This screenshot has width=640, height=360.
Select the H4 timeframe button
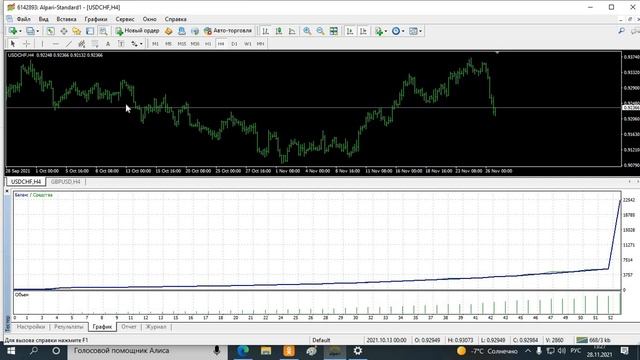point(221,44)
